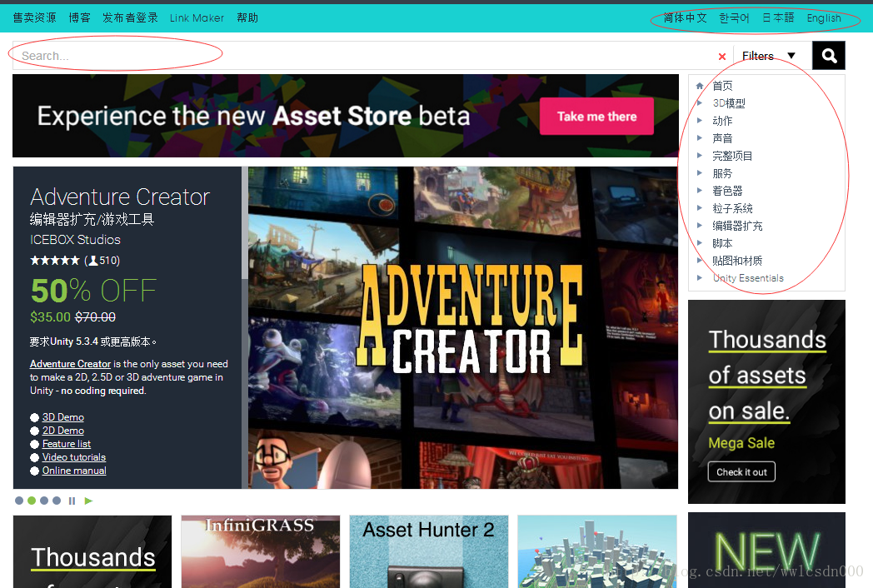Open the Mega Sale promo banner
The width and height of the screenshot is (873, 588).
point(766,401)
